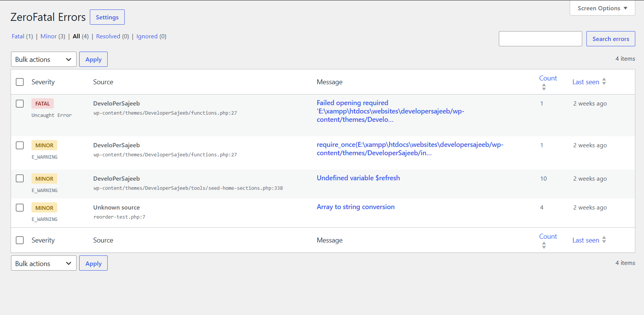
Task: Click the Search errors button
Action: [x=611, y=39]
